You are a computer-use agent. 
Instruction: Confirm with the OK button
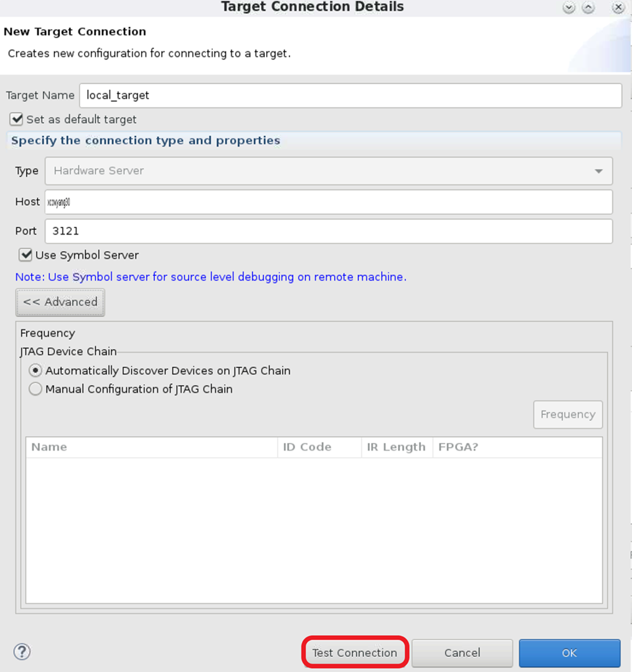click(569, 653)
